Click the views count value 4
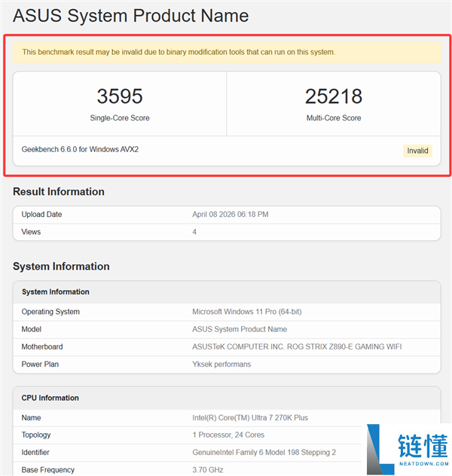This screenshot has height=476, width=452. pos(194,232)
